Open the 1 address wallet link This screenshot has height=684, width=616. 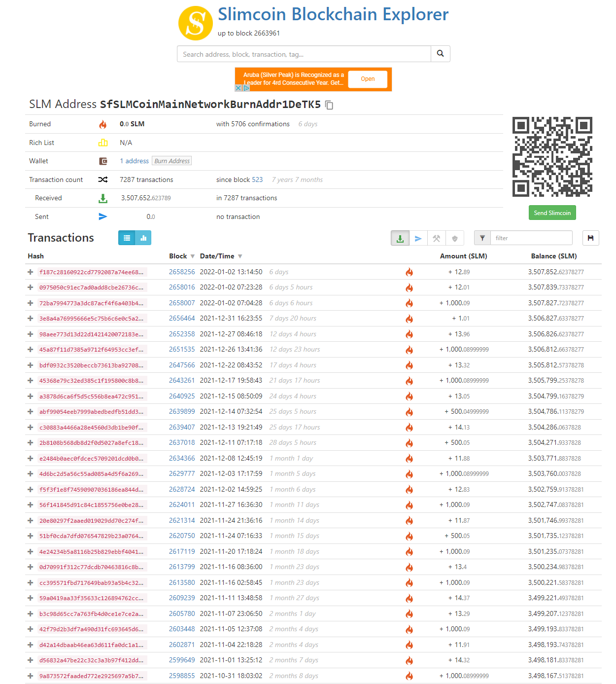pyautogui.click(x=134, y=161)
